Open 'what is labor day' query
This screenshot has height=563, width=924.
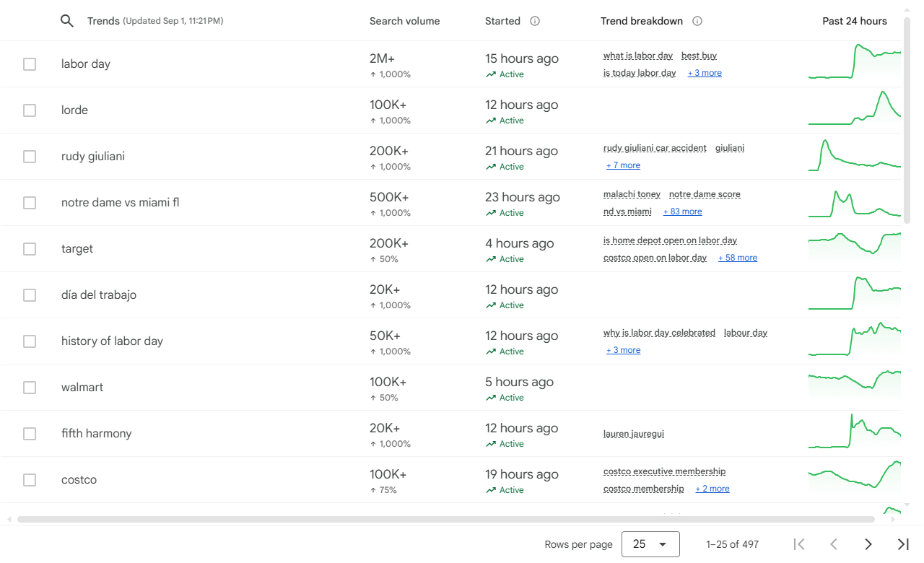(638, 56)
